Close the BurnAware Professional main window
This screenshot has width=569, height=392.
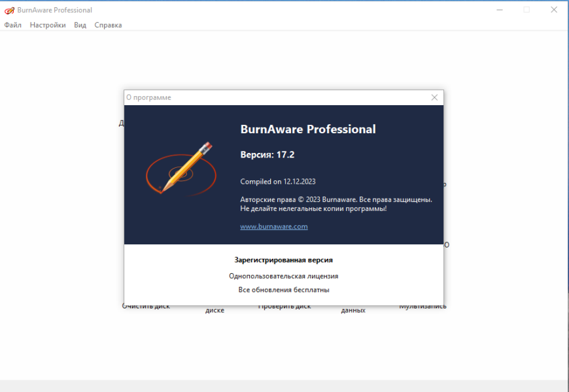[554, 10]
